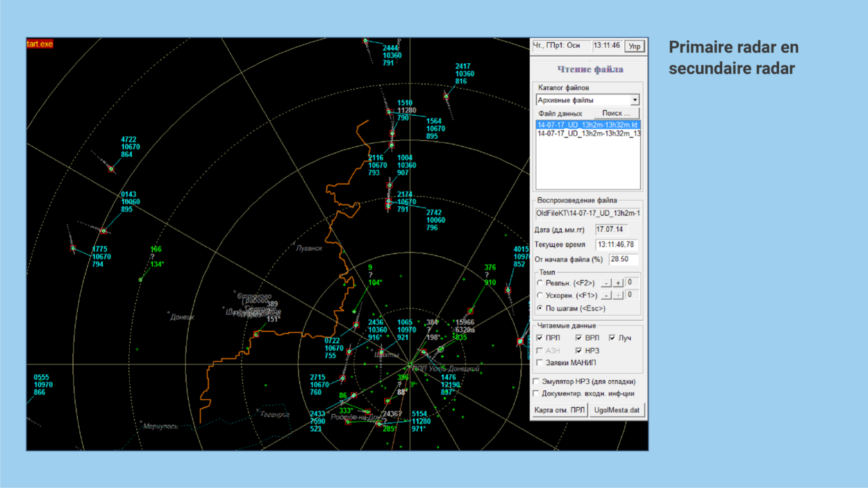Select the second data file in list

point(587,134)
